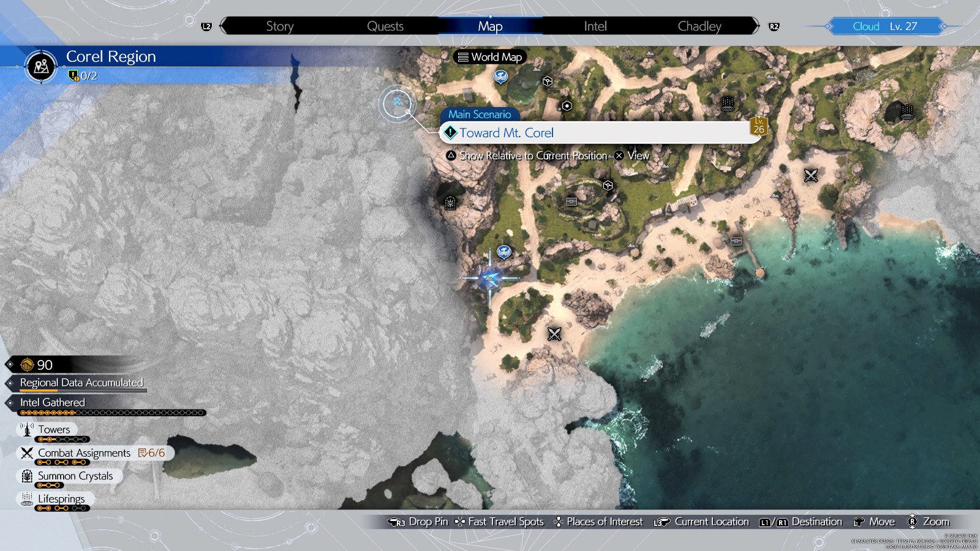Click the Towers legend icon in the sidebar
980x551 pixels.
(x=27, y=429)
